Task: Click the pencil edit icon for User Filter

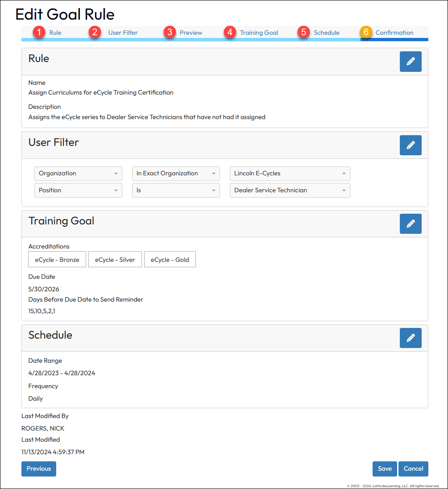Action: coord(411,145)
